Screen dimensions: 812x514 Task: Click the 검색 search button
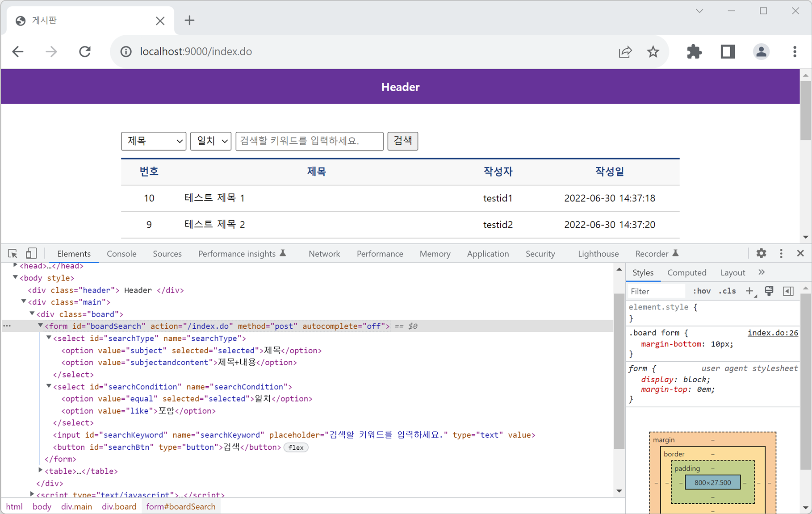(x=402, y=141)
